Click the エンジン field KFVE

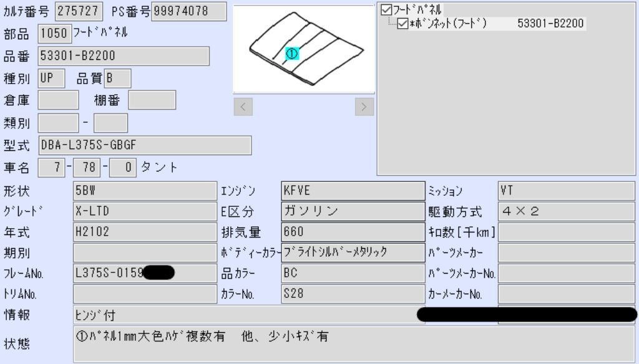(353, 191)
